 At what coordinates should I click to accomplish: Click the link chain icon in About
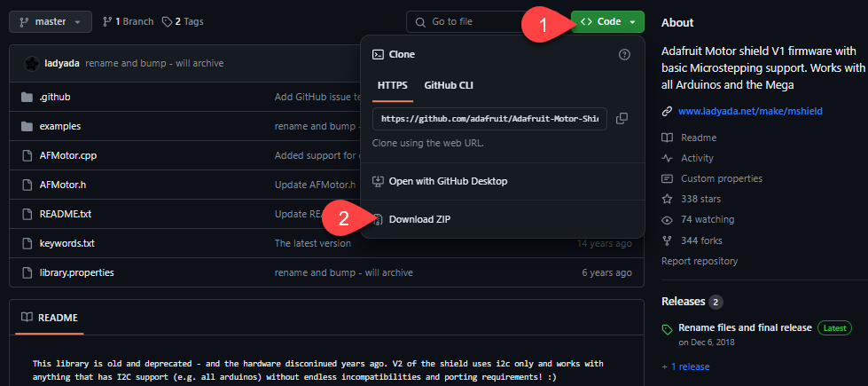[667, 111]
